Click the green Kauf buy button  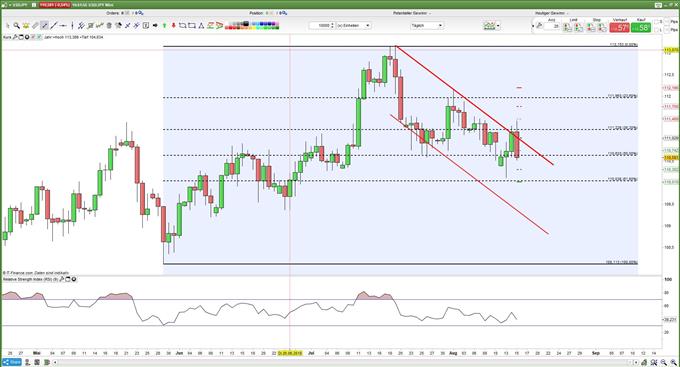tap(641, 27)
